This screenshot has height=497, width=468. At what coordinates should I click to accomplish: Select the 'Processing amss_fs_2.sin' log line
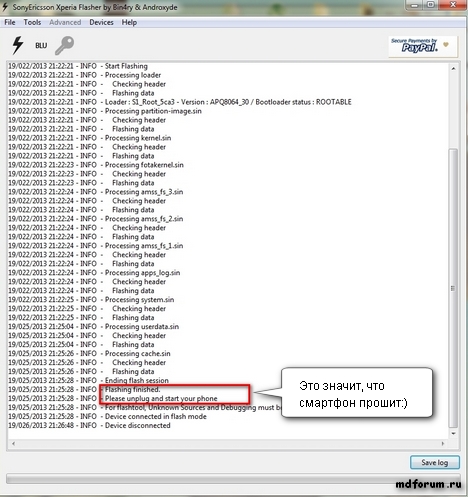pos(95,219)
